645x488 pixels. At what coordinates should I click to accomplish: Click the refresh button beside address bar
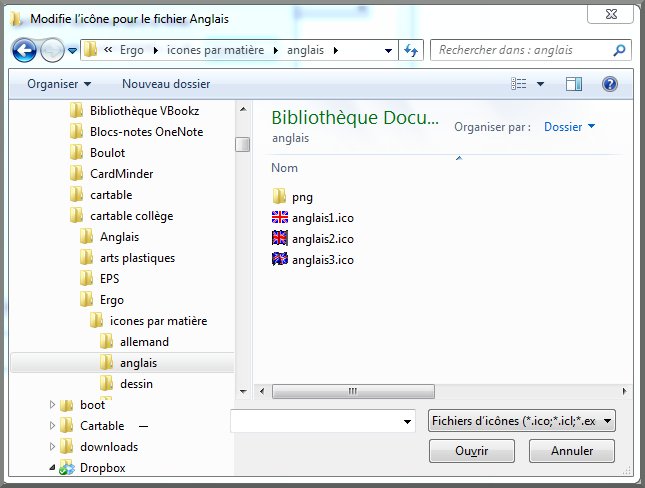click(410, 50)
